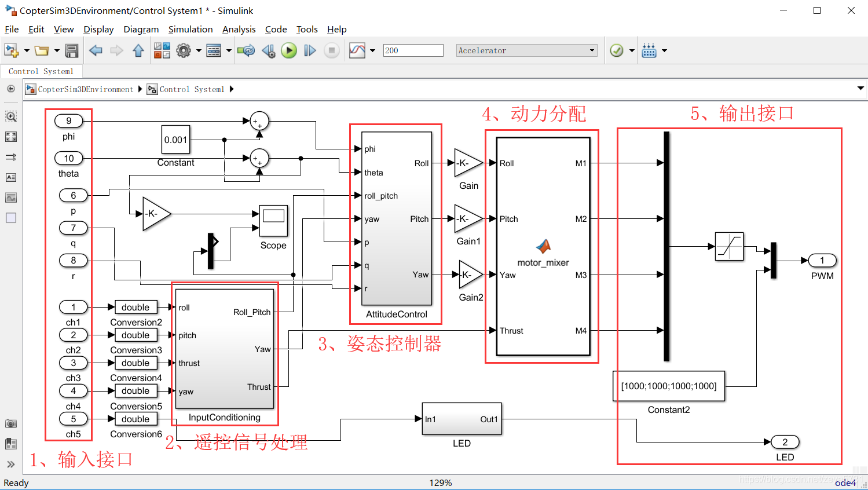The height and width of the screenshot is (490, 868).
Task: Select the Annotation tool in the left palette
Action: coord(12,177)
